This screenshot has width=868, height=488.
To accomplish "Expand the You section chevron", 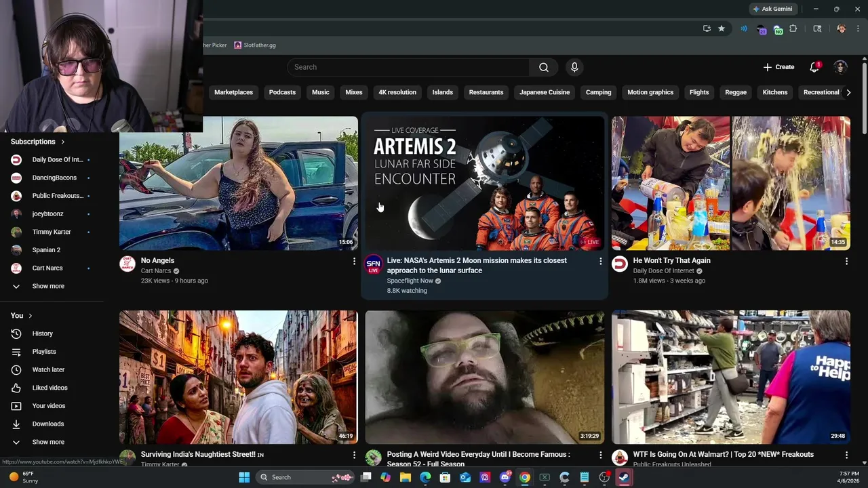I will (31, 316).
